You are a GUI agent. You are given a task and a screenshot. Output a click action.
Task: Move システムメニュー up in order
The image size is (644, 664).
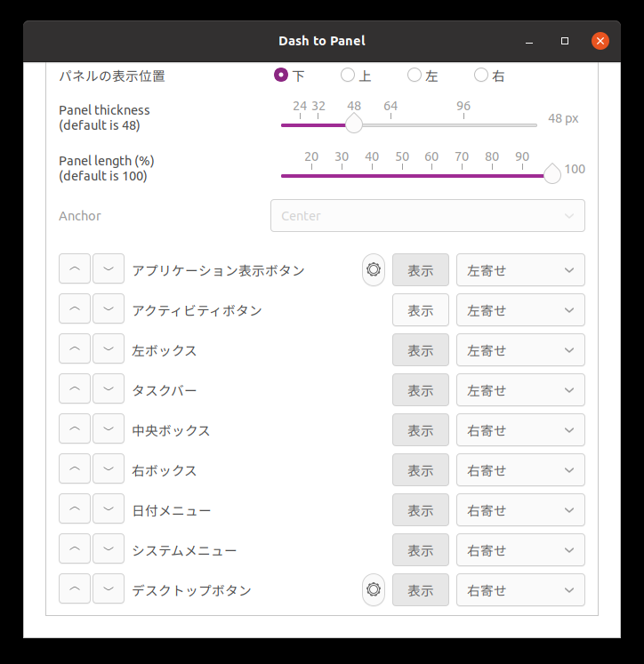[75, 548]
